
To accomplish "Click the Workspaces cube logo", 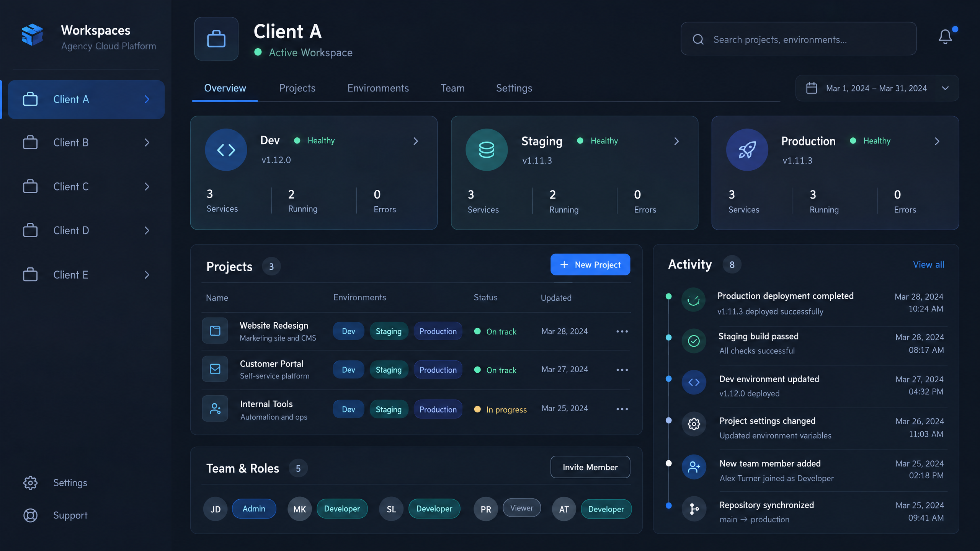I will tap(32, 35).
